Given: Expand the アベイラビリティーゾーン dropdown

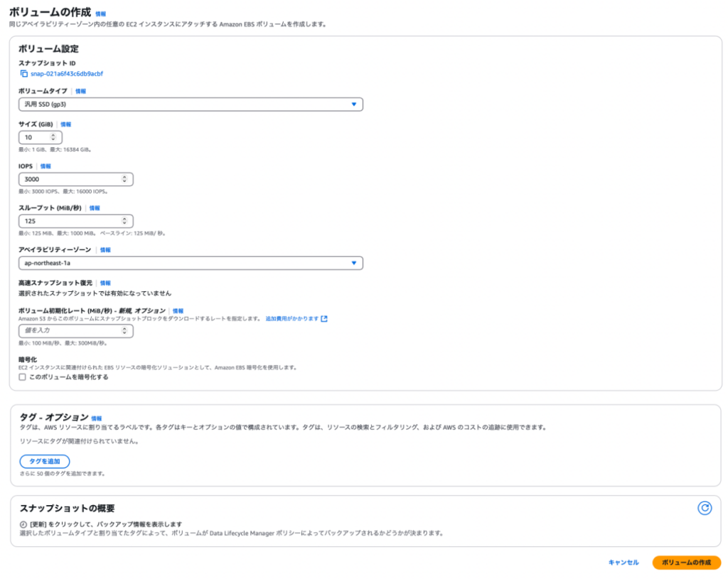Looking at the screenshot, I should point(191,263).
